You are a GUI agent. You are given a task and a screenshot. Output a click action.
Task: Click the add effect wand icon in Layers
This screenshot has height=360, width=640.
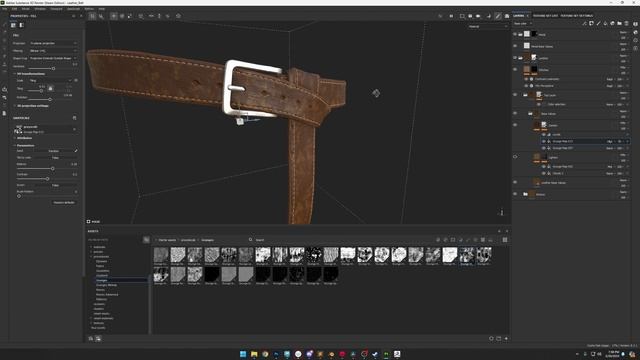click(x=584, y=24)
